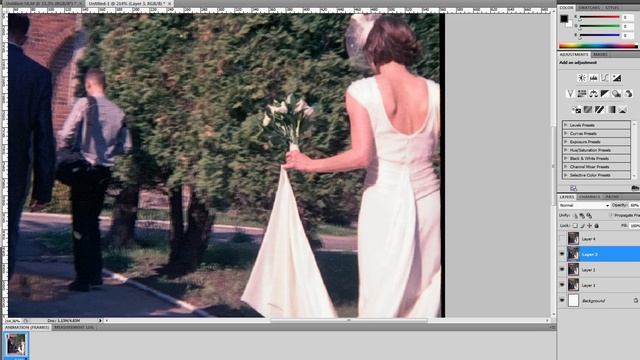Click the foreground color swatch
This screenshot has height=360, width=640.
[564, 18]
